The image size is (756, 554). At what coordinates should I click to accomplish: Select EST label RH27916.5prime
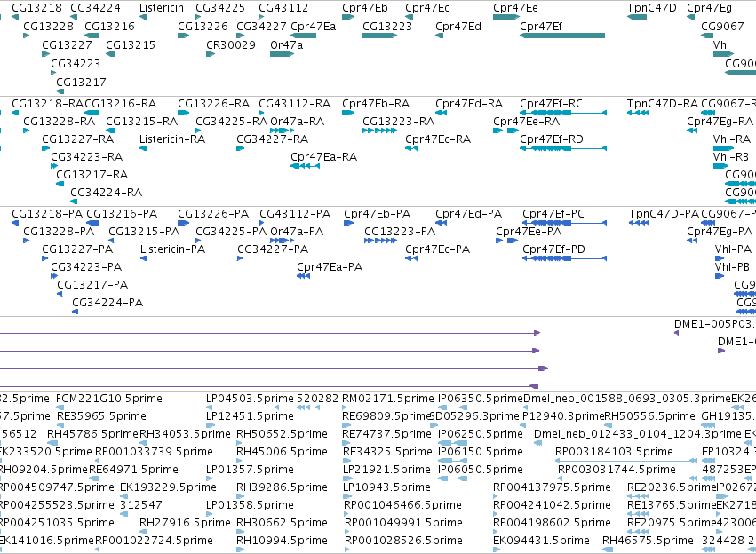(x=185, y=524)
